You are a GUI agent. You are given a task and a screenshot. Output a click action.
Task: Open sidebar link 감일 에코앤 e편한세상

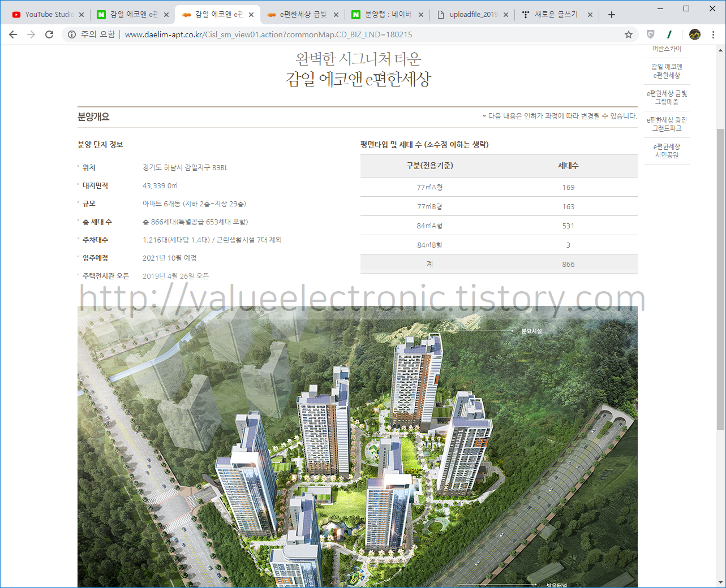(667, 71)
